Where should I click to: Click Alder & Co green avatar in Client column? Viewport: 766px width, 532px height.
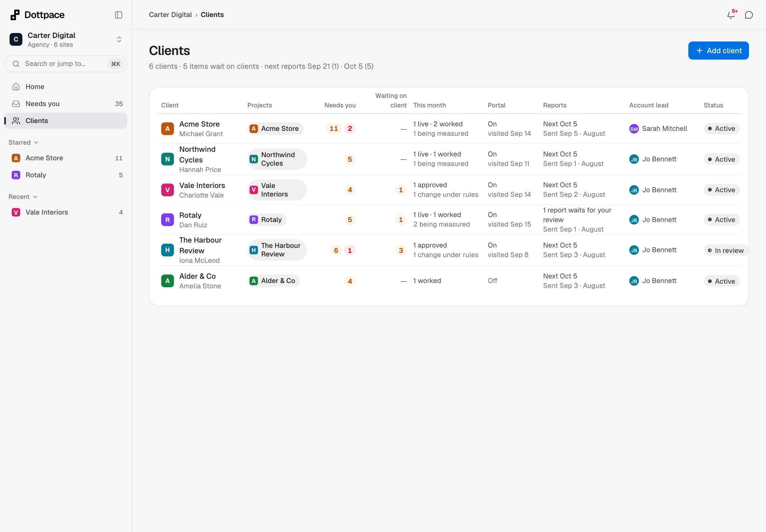tap(167, 281)
